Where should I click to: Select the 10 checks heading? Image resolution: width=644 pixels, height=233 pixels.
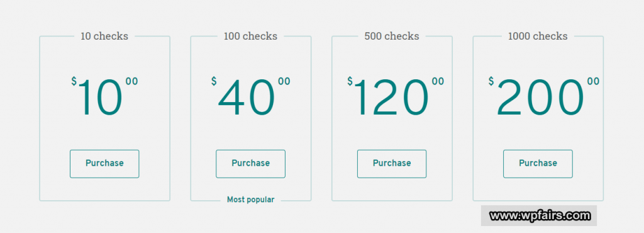[x=104, y=36]
